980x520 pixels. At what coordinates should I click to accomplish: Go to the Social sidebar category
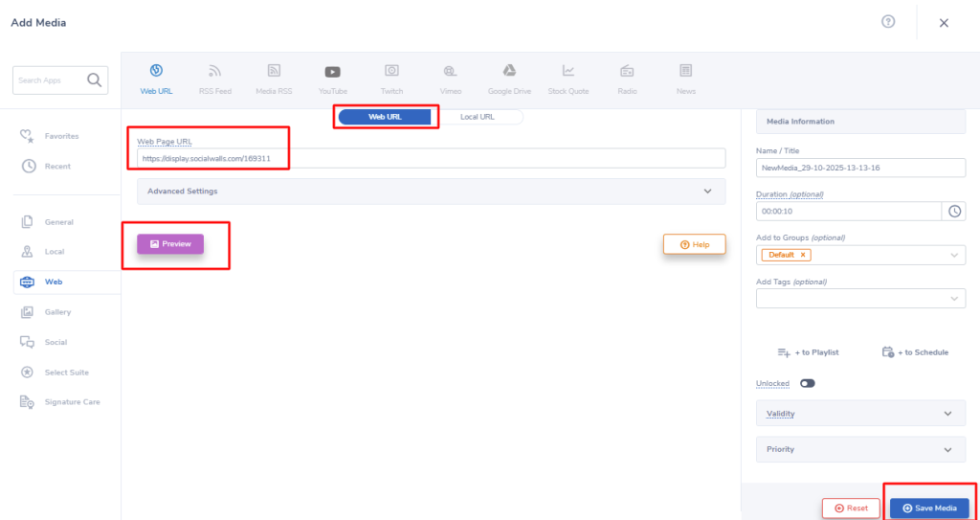(56, 342)
